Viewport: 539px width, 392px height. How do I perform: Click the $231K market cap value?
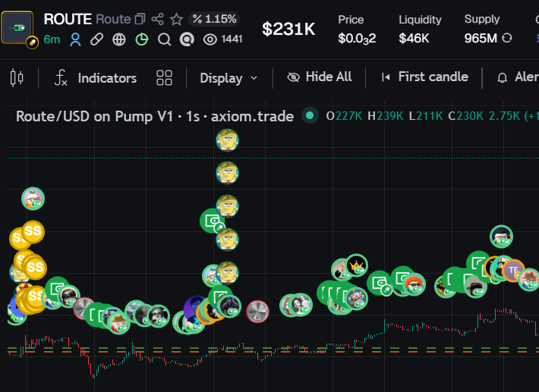click(288, 29)
